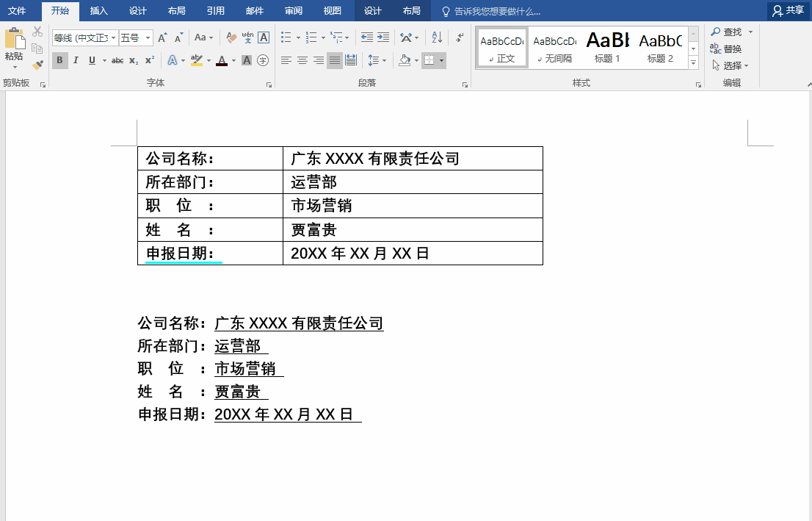Apply the 标题 2 heading style
This screenshot has height=521, width=812.
[x=660, y=48]
